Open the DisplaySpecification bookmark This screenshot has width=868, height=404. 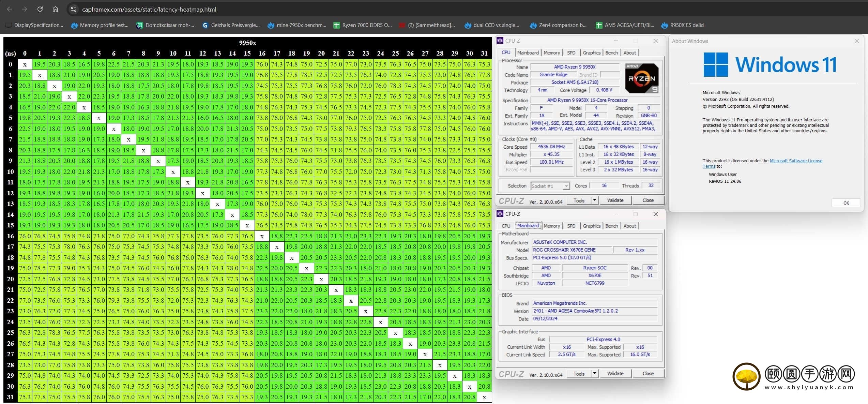coord(35,25)
